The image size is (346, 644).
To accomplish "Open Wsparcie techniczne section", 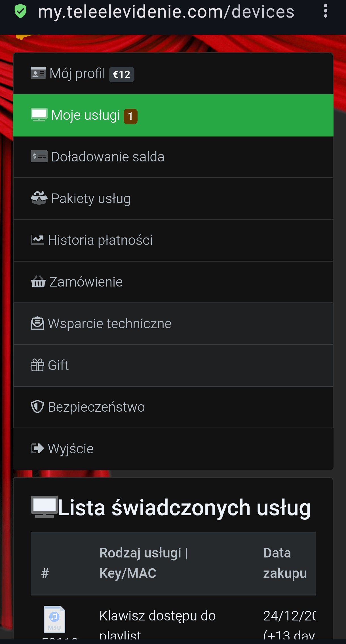I will (109, 324).
